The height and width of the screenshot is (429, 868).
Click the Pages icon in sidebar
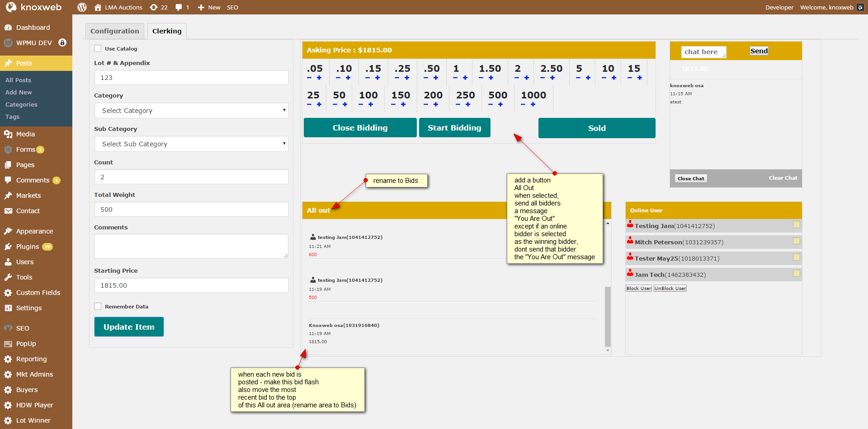coord(8,165)
